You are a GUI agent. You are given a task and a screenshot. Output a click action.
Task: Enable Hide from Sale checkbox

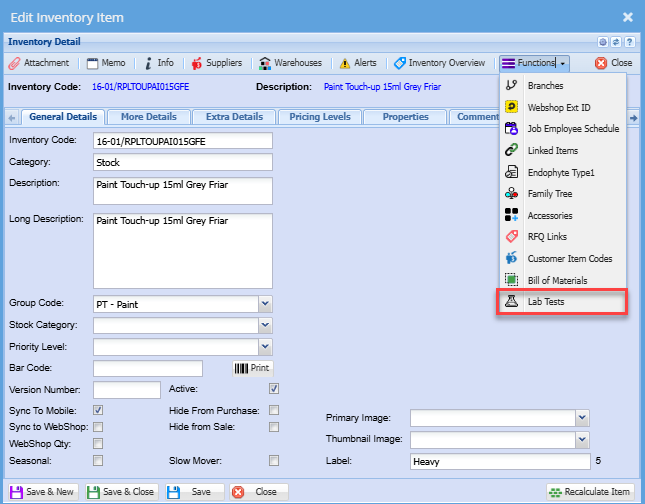point(274,427)
